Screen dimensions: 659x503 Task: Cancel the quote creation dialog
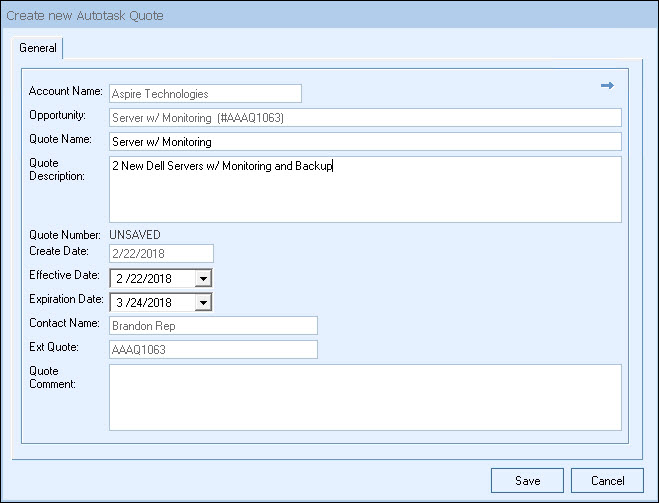[607, 480]
